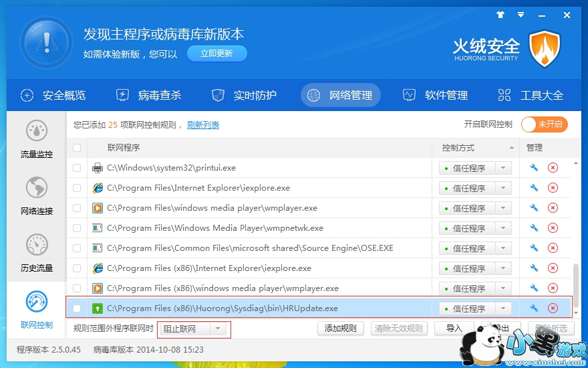Tick checkbox for wmpnetwk.exe row

pos(77,228)
